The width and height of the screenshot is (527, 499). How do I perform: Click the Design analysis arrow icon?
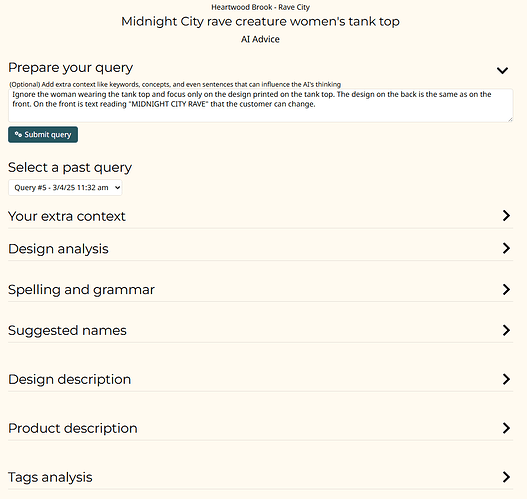(x=506, y=248)
